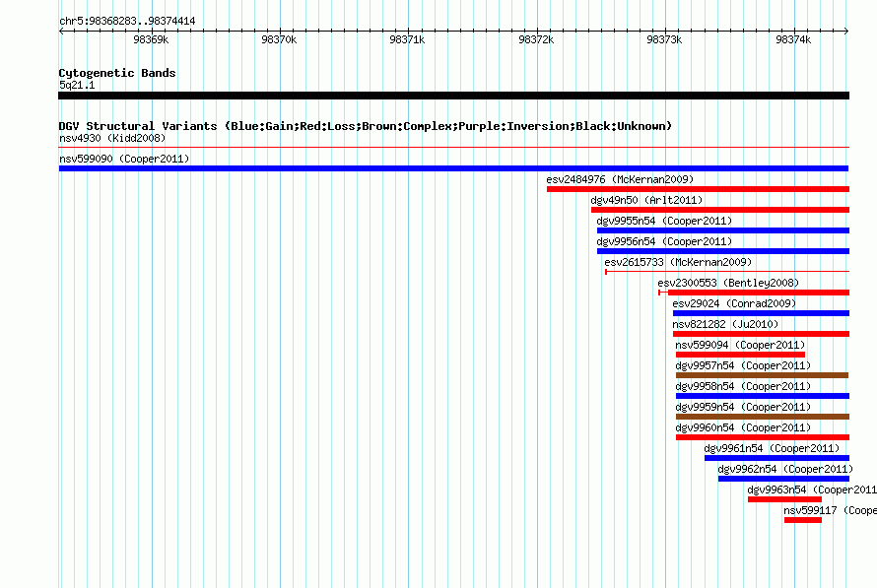Click the nsv599094 (Cooper2011) red loss bar
The height and width of the screenshot is (588, 877).
coord(741,355)
